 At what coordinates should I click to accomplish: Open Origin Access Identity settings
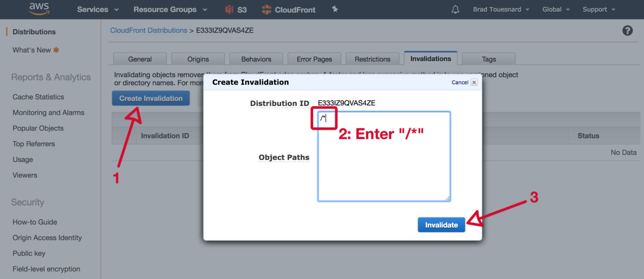coord(47,238)
